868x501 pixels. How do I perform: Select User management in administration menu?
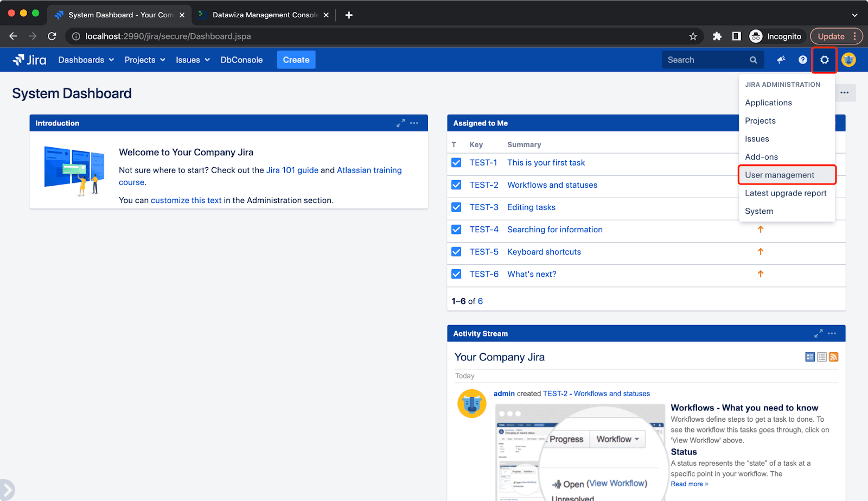click(x=787, y=175)
